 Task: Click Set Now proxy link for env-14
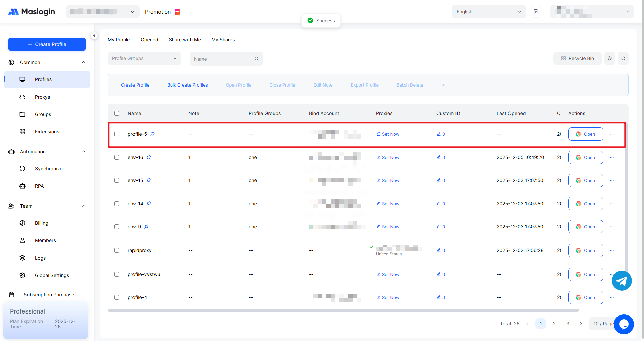point(388,204)
